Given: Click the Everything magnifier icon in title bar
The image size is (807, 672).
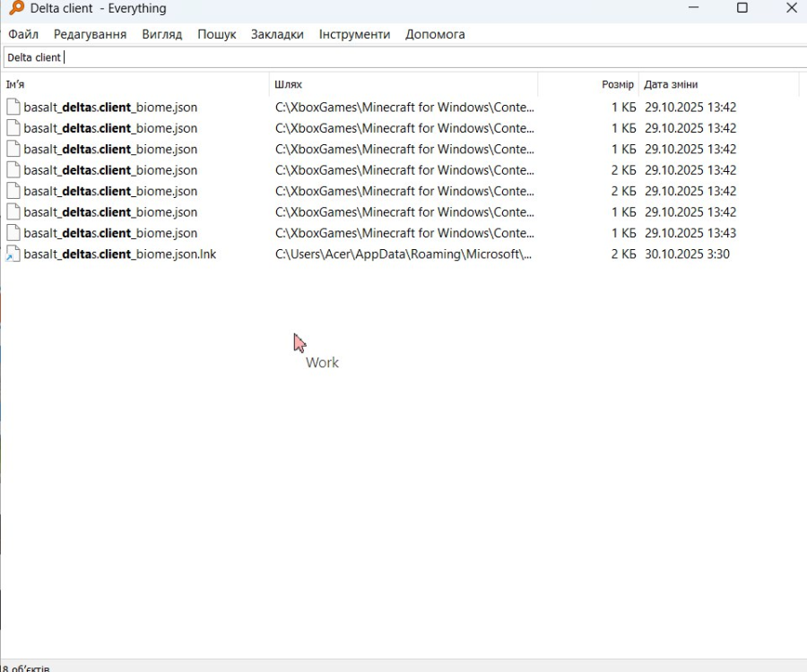Looking at the screenshot, I should pos(16,8).
